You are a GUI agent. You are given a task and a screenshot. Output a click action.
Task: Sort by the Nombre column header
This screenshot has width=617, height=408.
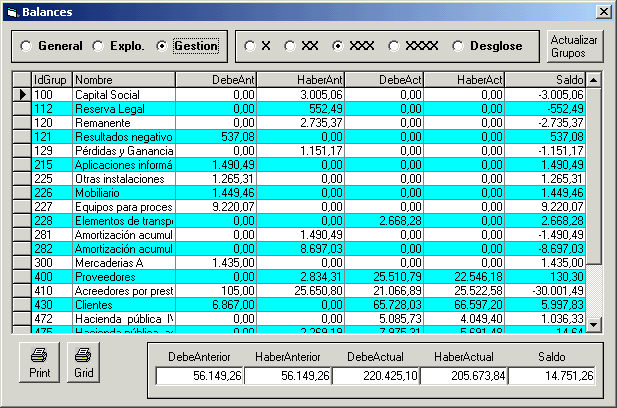point(123,79)
